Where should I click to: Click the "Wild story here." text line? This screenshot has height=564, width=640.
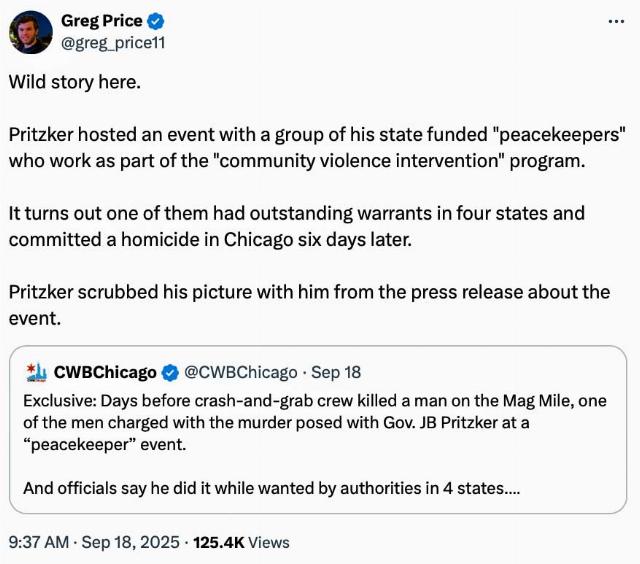75,82
